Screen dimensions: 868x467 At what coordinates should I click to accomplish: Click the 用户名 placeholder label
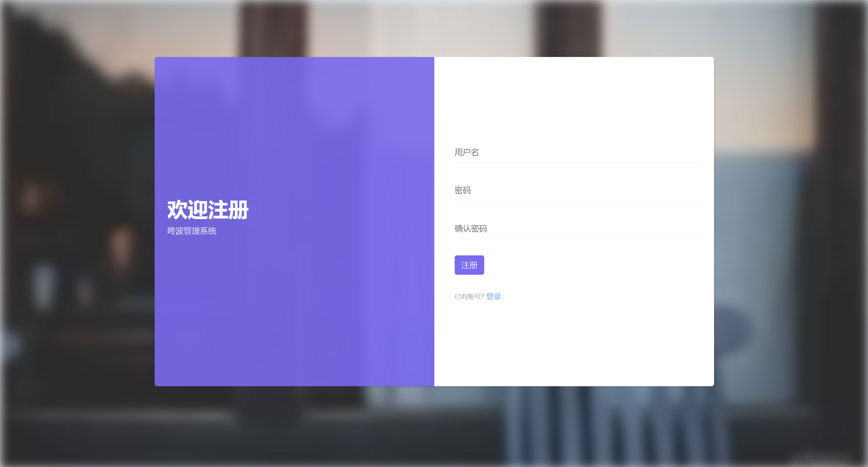click(x=467, y=153)
